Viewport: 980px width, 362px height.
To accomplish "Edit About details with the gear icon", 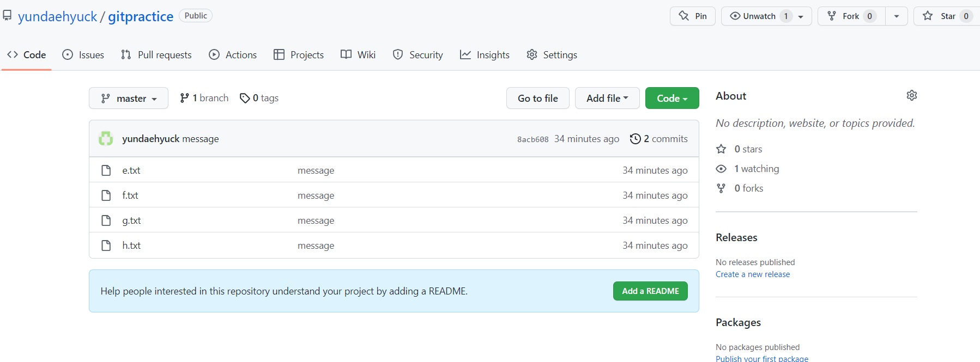I will coord(912,96).
